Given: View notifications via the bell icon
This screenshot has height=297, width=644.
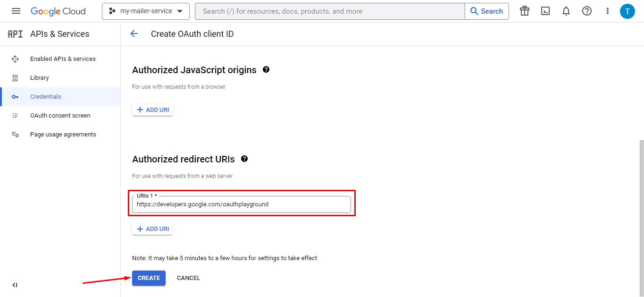Looking at the screenshot, I should coord(566,11).
